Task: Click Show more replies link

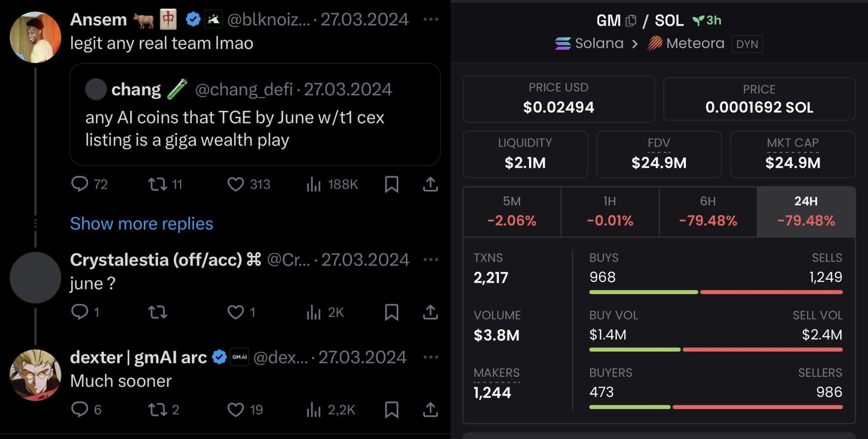Action: [x=142, y=223]
